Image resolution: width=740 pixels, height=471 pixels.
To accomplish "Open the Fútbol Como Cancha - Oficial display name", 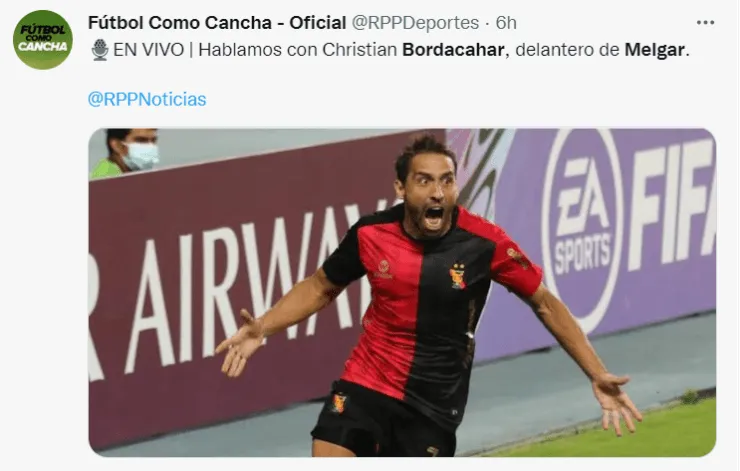I will point(217,23).
